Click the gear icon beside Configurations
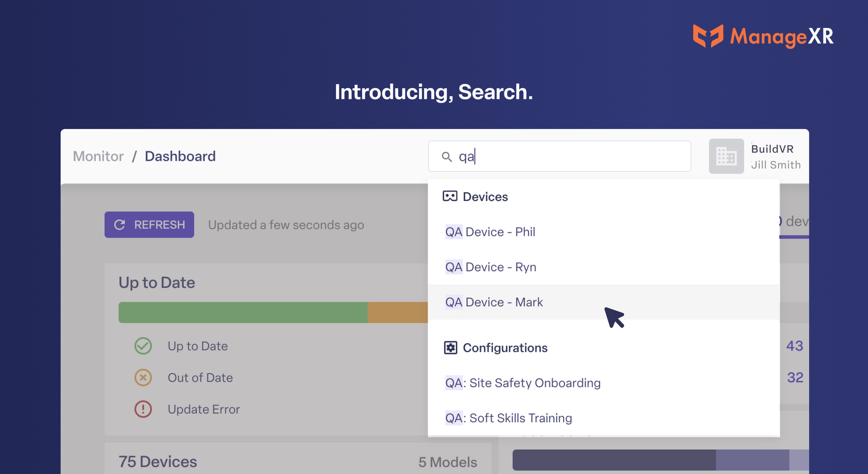The width and height of the screenshot is (868, 474). pyautogui.click(x=450, y=348)
